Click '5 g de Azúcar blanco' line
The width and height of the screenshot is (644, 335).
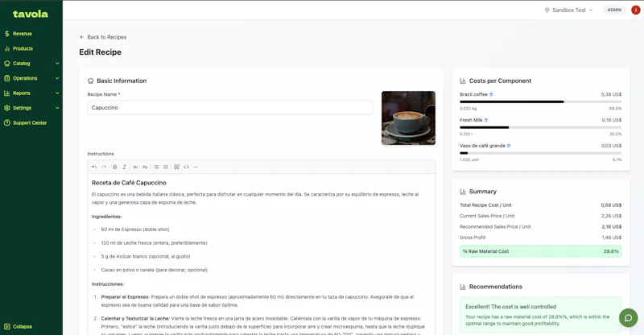[x=146, y=257]
